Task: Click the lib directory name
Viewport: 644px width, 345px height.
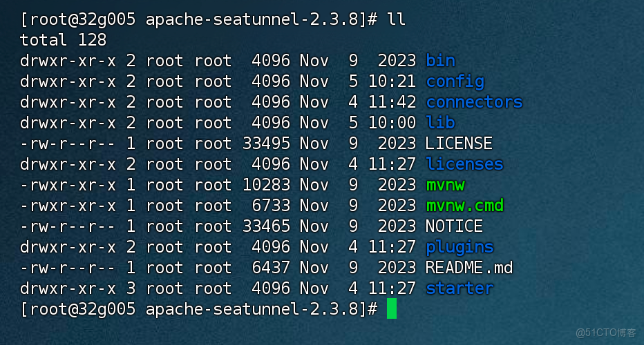Action: pyautogui.click(x=440, y=123)
